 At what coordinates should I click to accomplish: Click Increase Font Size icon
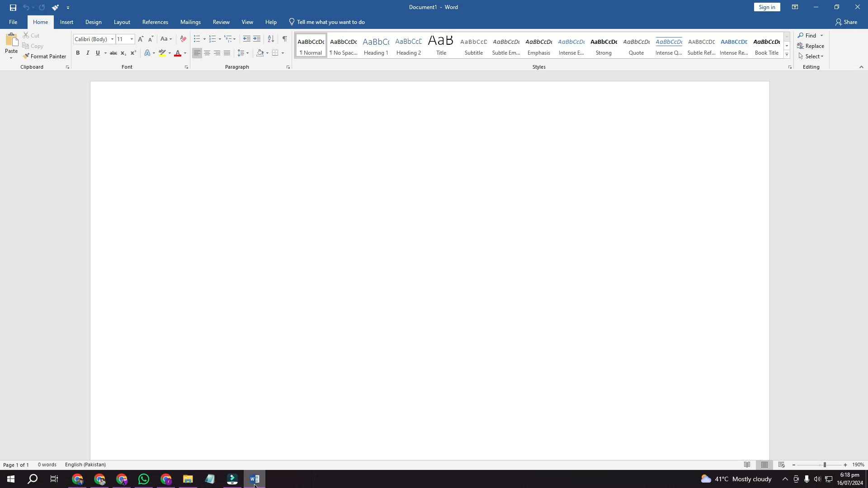[141, 39]
